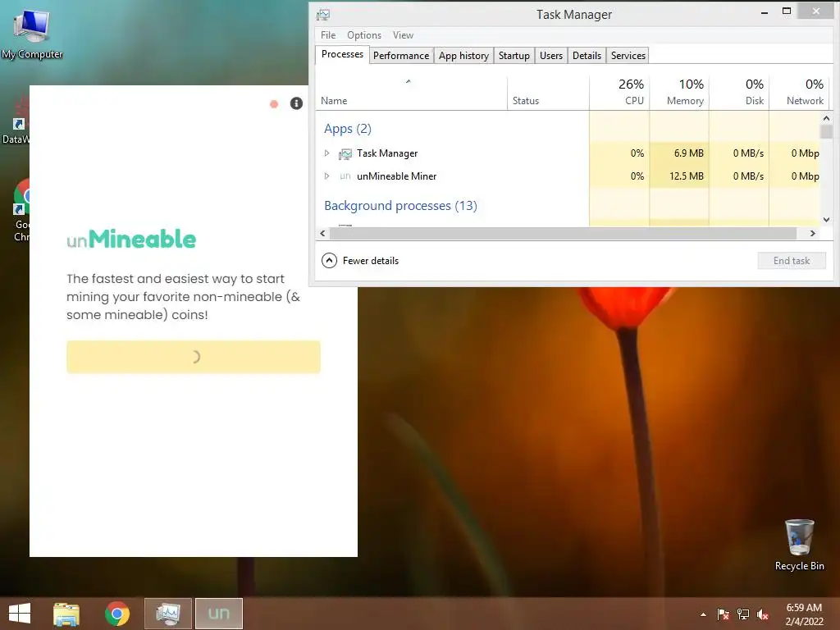Click the Fewer details collapse arrow

[329, 261]
